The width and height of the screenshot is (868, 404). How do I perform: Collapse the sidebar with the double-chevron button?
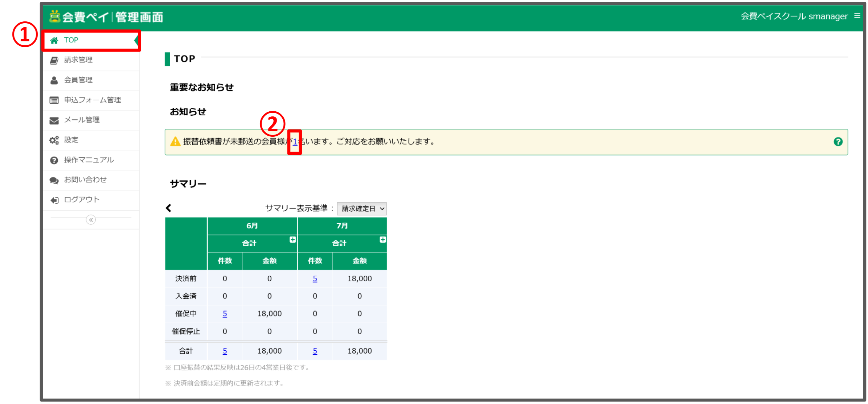coord(90,220)
